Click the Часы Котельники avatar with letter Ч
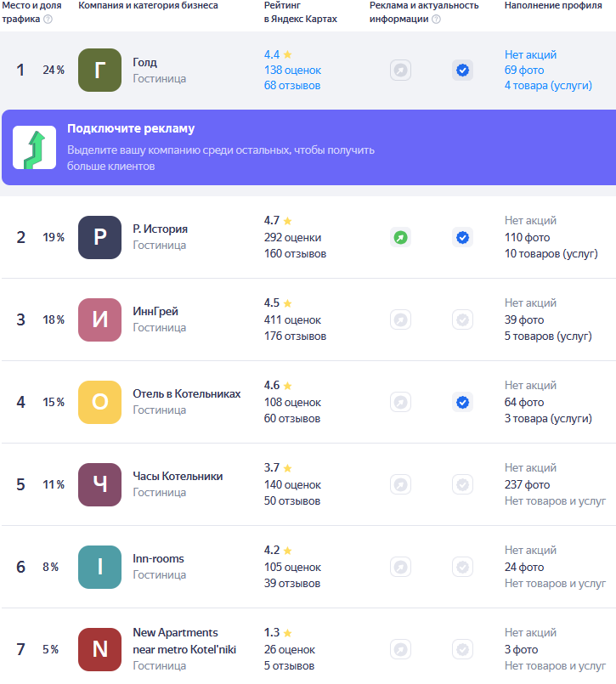This screenshot has width=616, height=684. coord(100,484)
